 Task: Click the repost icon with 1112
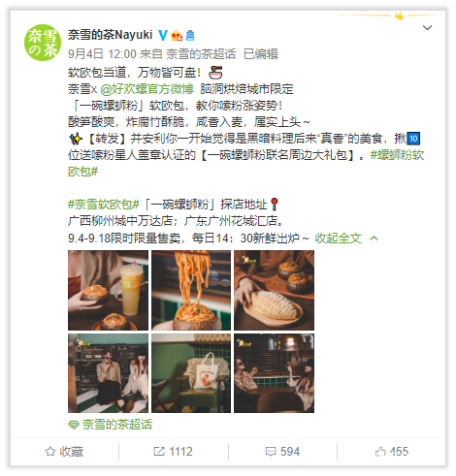tap(173, 452)
